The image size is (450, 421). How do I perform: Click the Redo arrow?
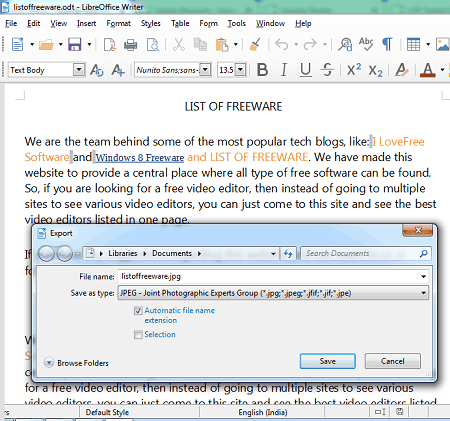pyautogui.click(x=310, y=44)
